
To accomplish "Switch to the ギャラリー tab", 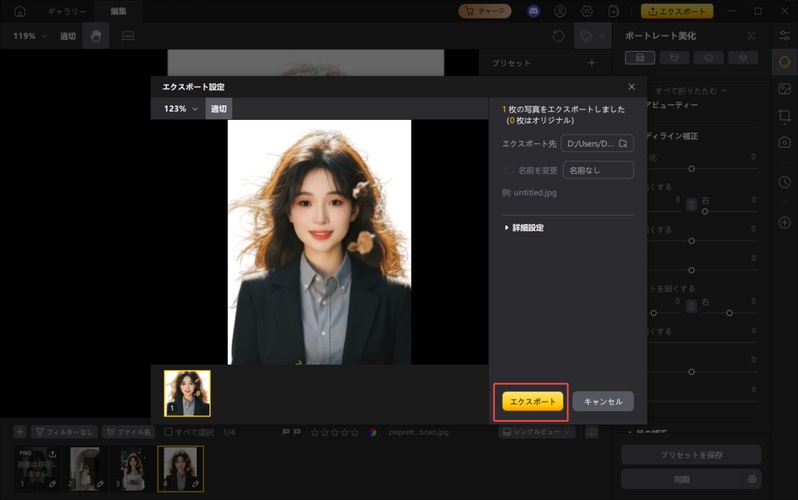I will tap(67, 11).
